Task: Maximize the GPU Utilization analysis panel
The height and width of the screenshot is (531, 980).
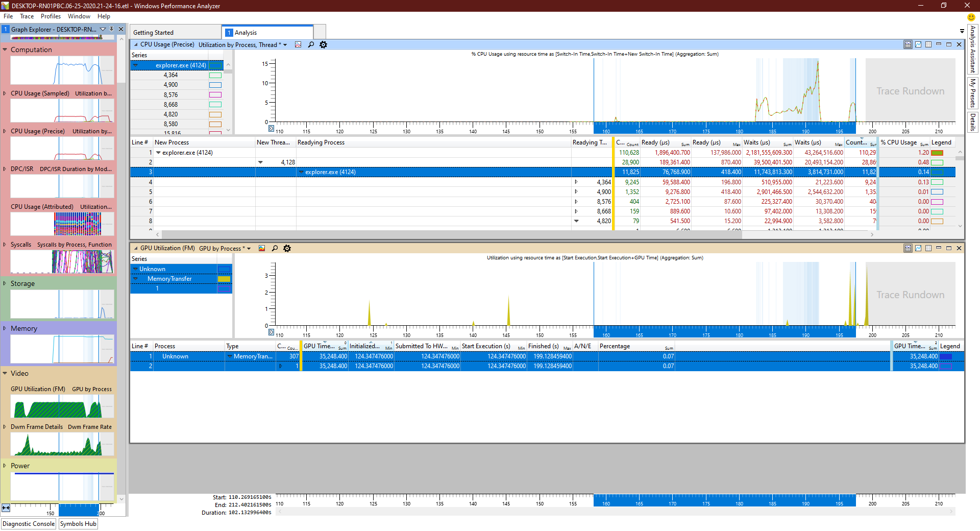Action: [x=949, y=248]
